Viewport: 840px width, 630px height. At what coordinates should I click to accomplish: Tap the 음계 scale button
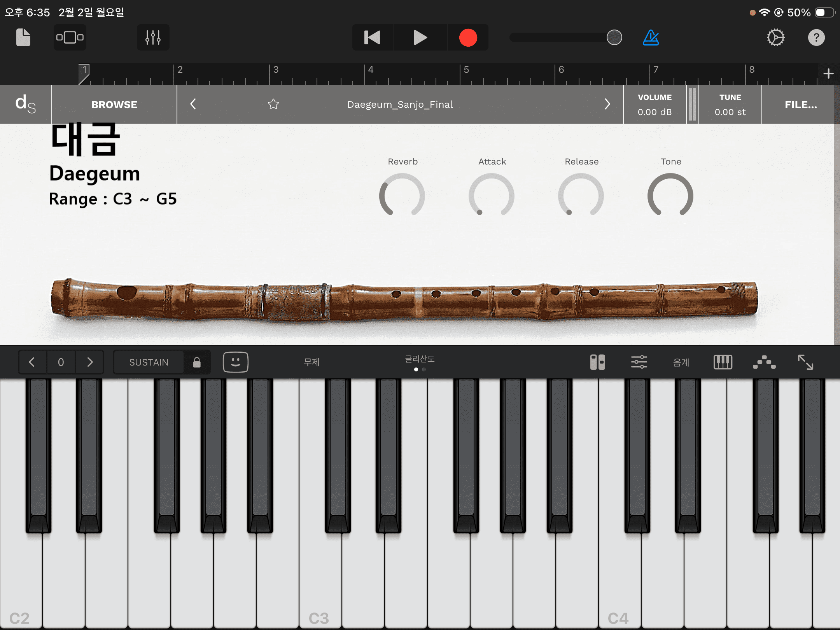(681, 362)
